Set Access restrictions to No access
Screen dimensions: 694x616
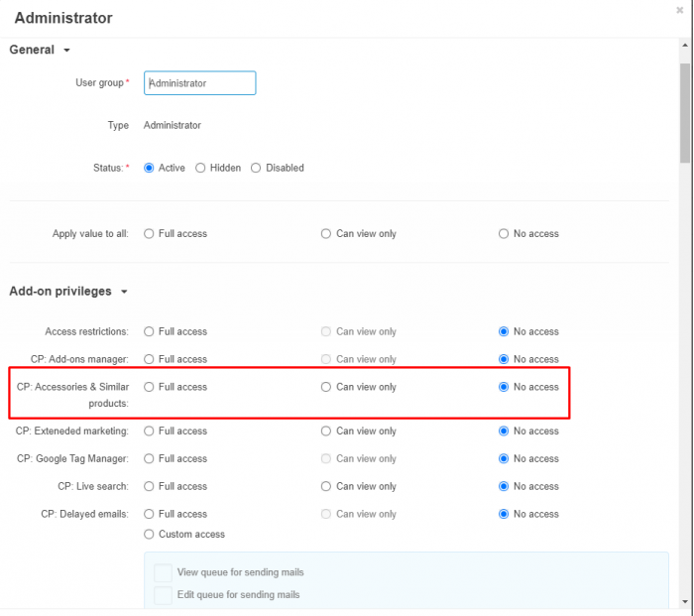[504, 331]
